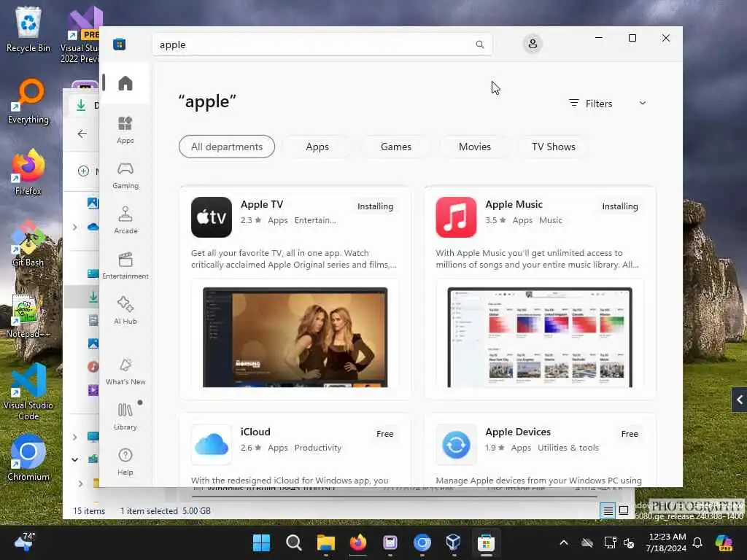This screenshot has height=560, width=747.
Task: Expand the Filters dropdown
Action: point(608,104)
